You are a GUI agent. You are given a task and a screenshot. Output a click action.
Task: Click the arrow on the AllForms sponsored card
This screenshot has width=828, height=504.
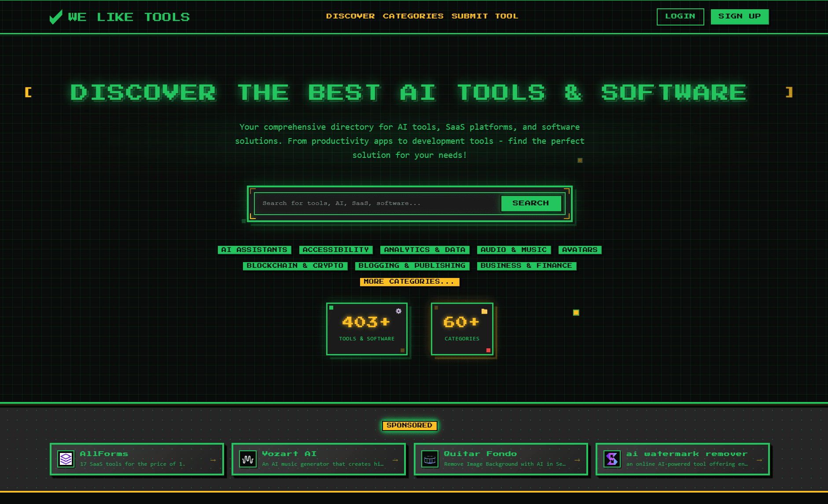click(213, 460)
